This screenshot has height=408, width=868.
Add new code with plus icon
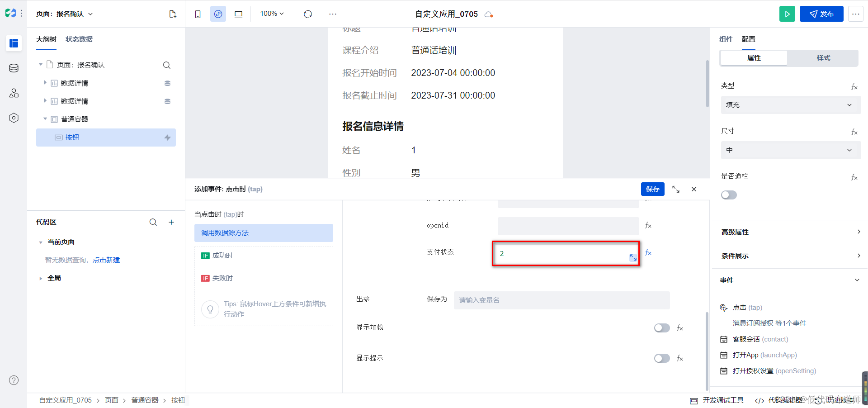click(x=171, y=222)
